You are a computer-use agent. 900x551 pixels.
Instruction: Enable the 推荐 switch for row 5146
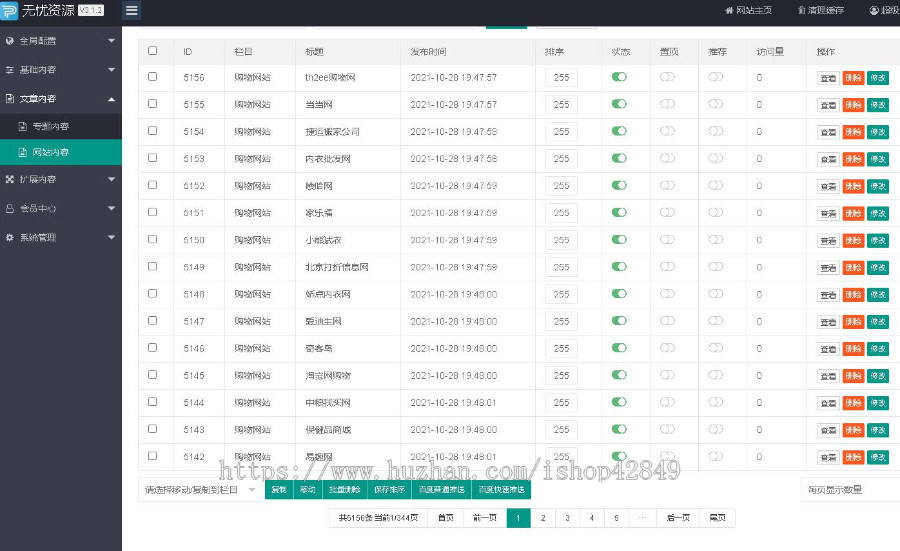tap(716, 347)
